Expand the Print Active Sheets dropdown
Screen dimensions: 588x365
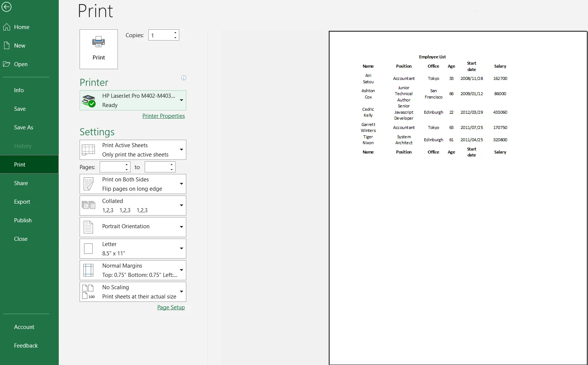(x=181, y=150)
